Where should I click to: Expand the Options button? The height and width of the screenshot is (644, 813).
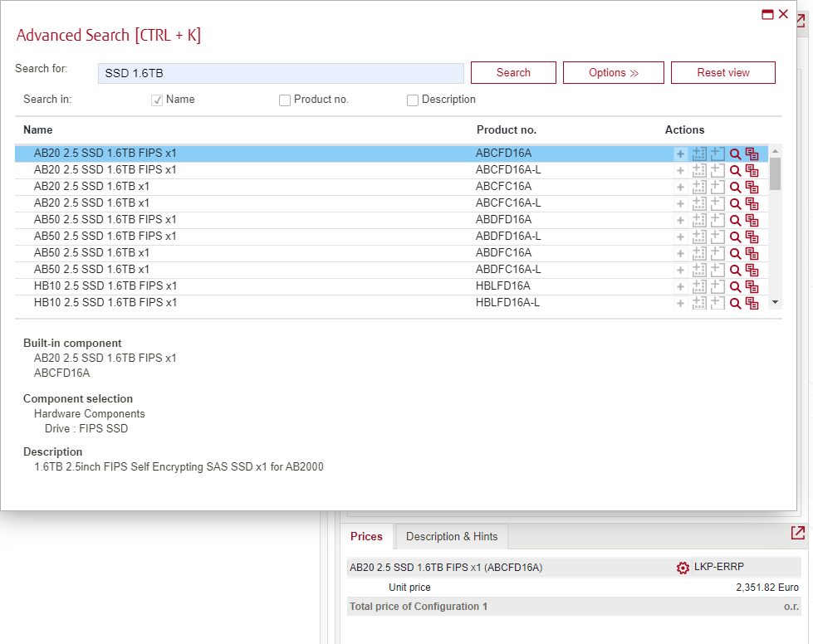point(614,72)
